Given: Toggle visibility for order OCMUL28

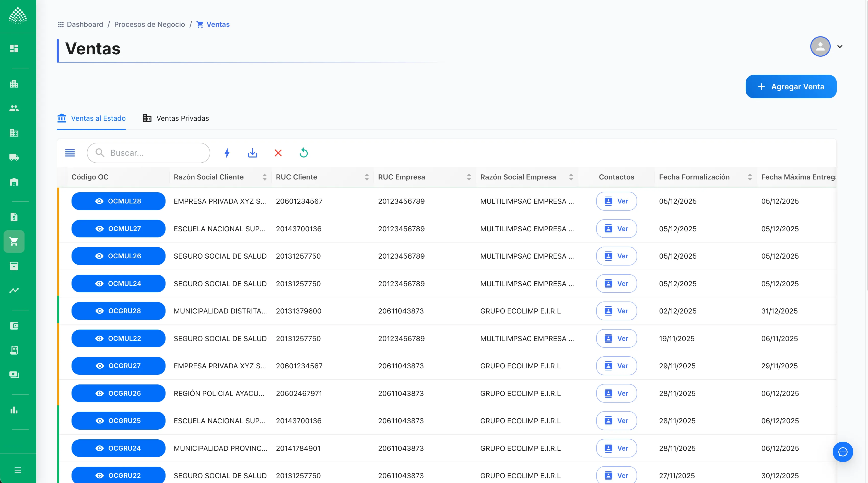Looking at the screenshot, I should pos(99,201).
